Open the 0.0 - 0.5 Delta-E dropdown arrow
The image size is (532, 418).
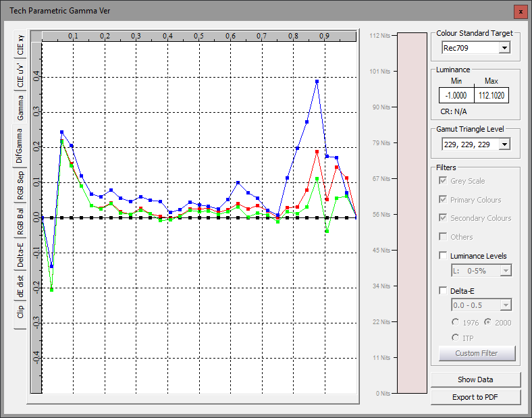point(506,305)
